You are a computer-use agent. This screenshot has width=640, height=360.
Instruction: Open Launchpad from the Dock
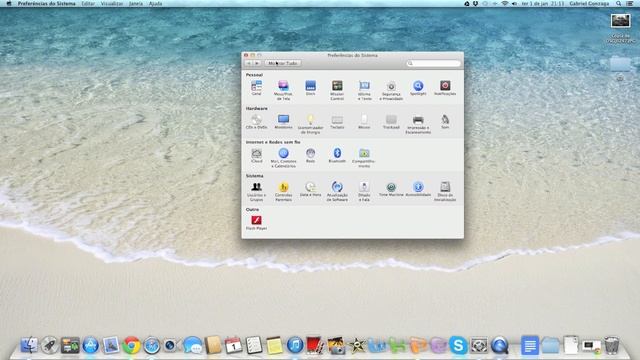click(x=49, y=345)
